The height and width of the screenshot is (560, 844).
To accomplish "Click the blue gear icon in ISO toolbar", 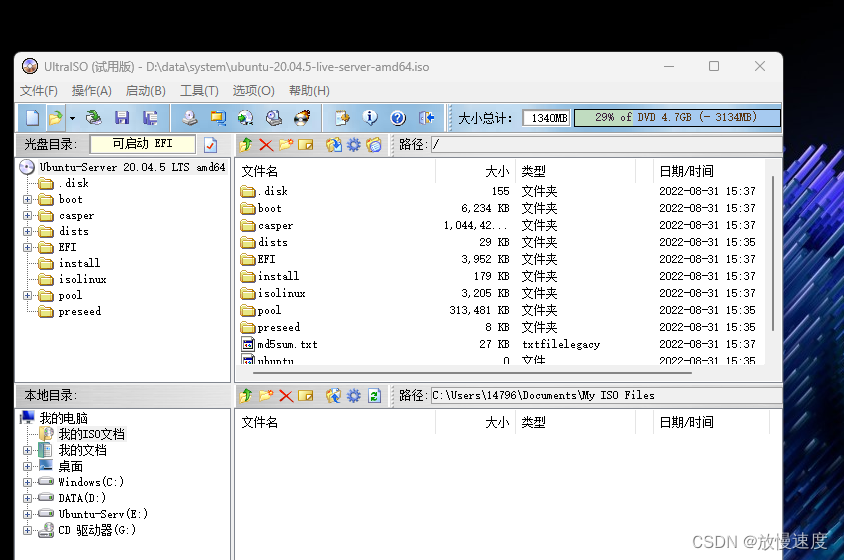I will point(354,144).
